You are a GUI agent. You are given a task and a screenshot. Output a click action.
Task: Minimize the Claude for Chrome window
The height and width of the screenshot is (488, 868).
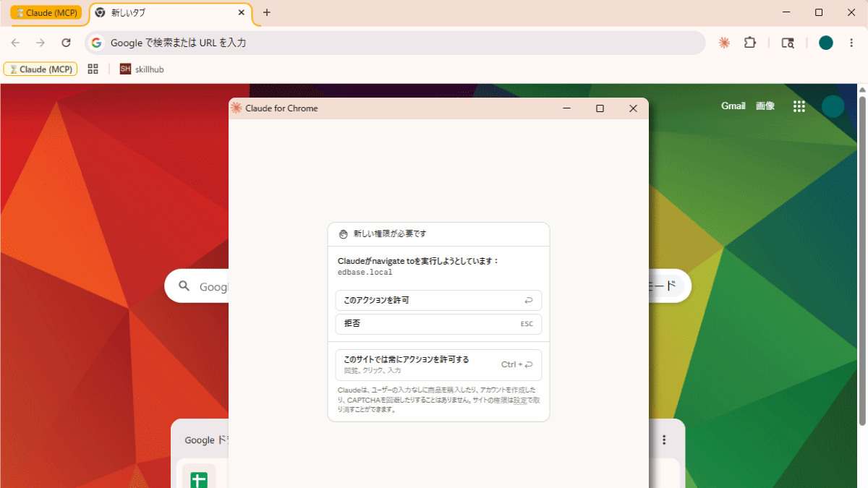tap(566, 108)
